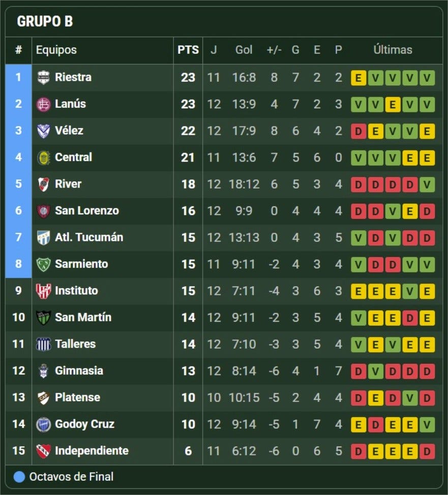448x495 pixels.
Task: Click the blue Octavos de Final legend dot
Action: 19,477
